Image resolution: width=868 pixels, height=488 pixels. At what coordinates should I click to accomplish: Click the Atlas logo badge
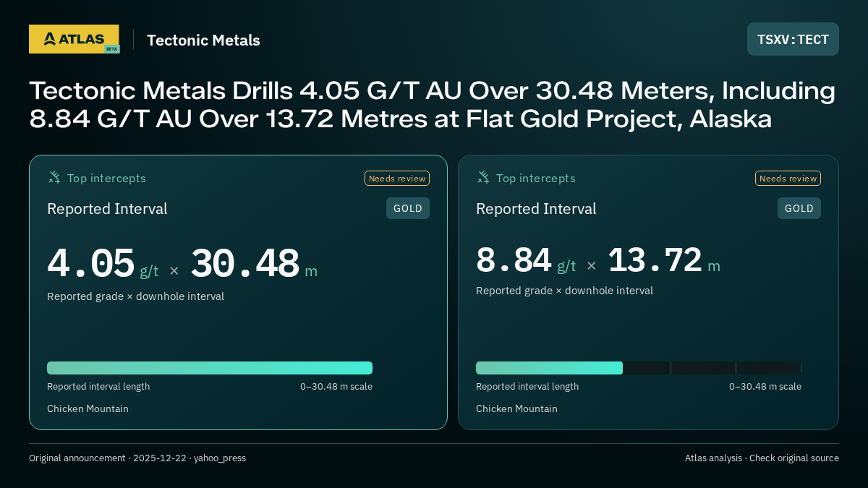tap(74, 39)
